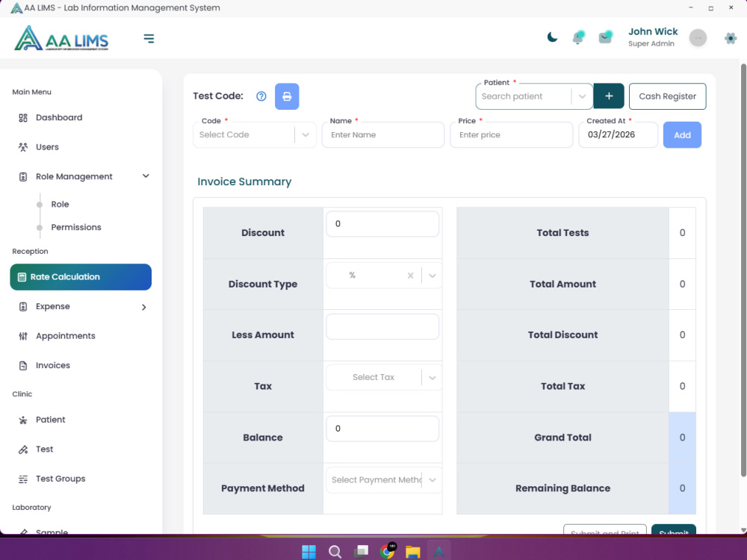This screenshot has width=747, height=560.
Task: Focus the Enter price field
Action: tap(511, 134)
